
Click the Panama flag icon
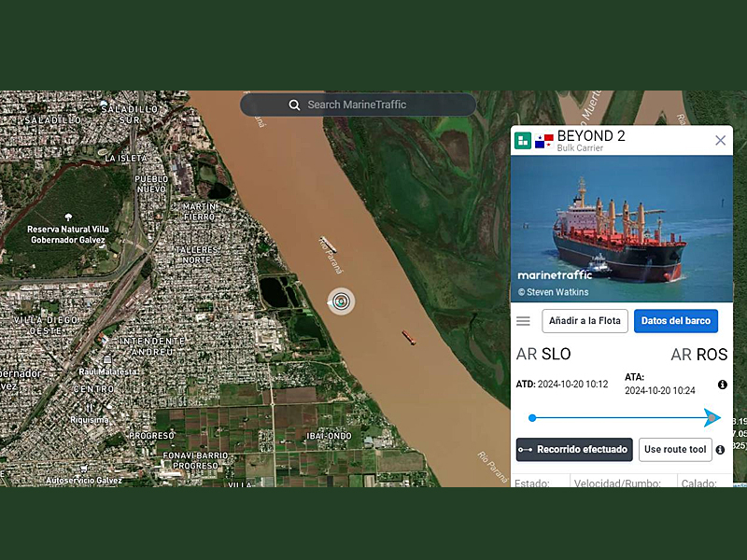tap(543, 141)
